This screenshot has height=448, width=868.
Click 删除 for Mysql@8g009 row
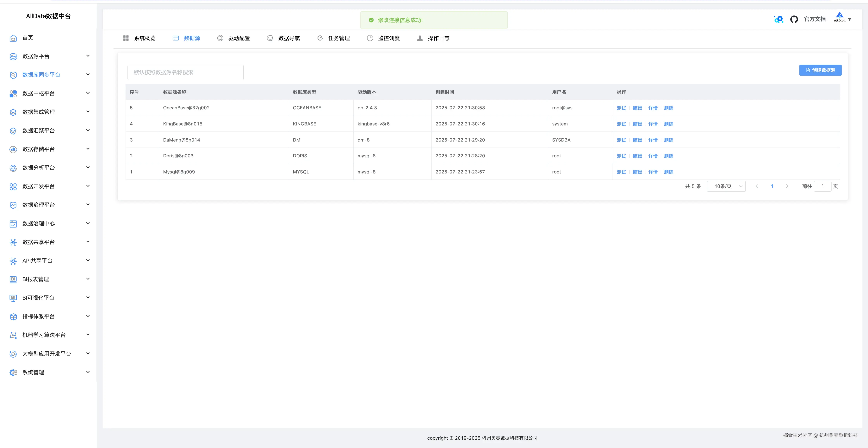[668, 172]
